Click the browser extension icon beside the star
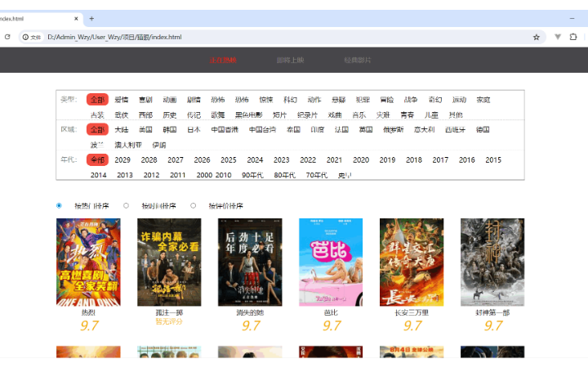 tap(558, 37)
